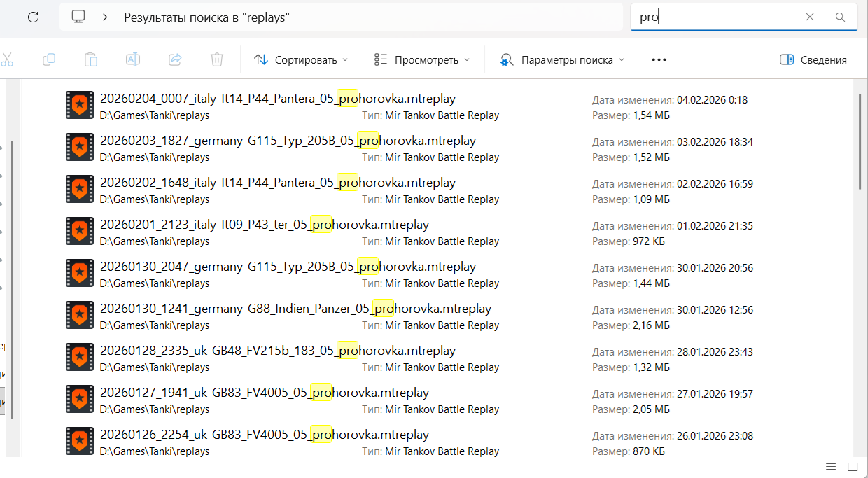
Task: Click file size 1,32 МБ
Action: coord(651,367)
